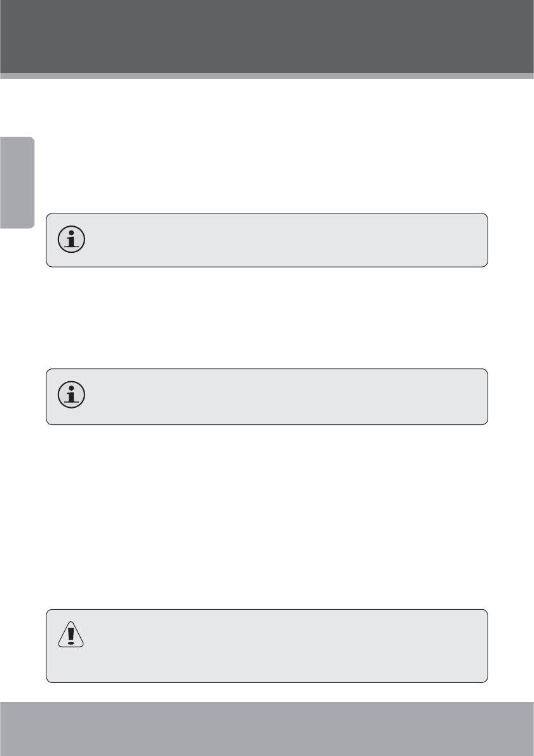This screenshot has width=534, height=756.
Task: Select the warning triangle icon
Action: click(71, 634)
